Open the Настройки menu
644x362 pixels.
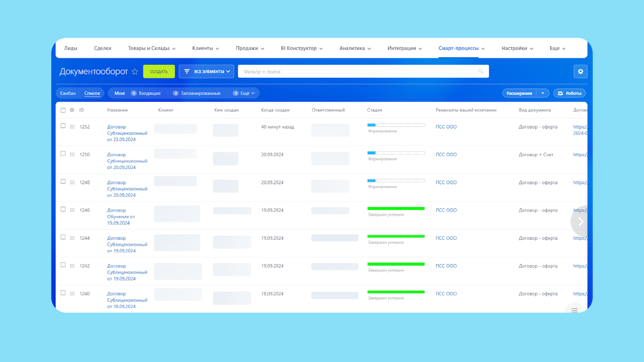(x=517, y=48)
